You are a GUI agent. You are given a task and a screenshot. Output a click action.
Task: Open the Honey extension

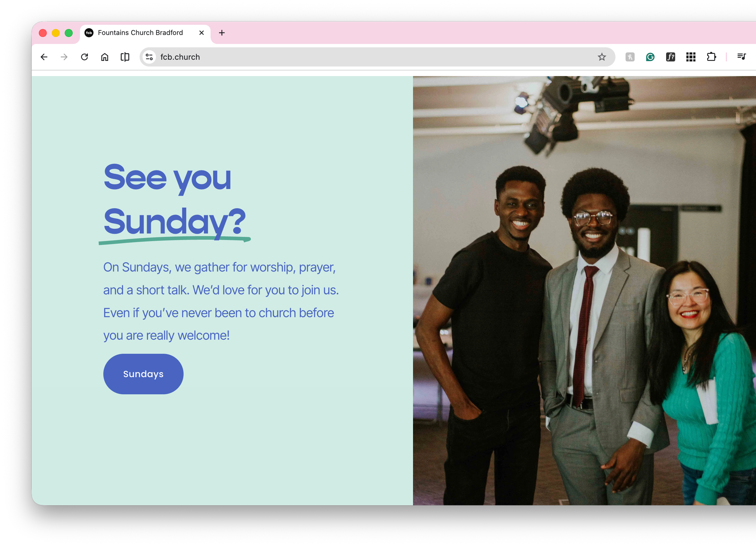pos(630,57)
